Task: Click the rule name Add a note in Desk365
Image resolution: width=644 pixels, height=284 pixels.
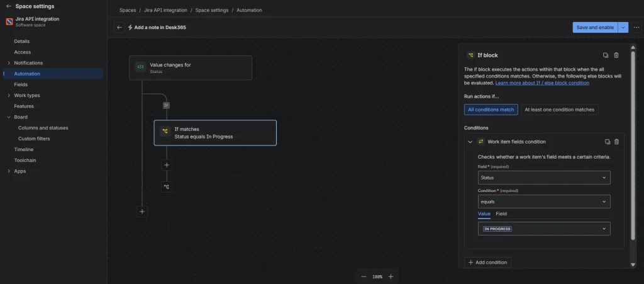Action: 160,28
